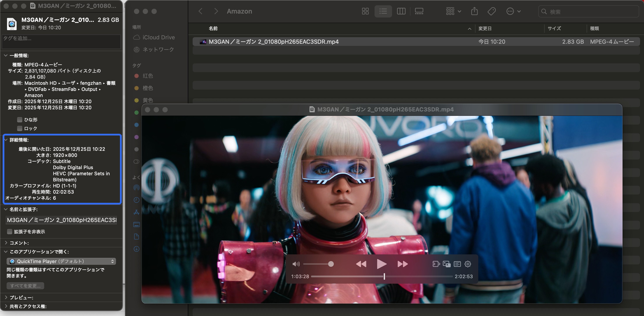The width and height of the screenshot is (644, 316).
Task: Open Downloads from the Finder sidebar
Action: [x=137, y=249]
